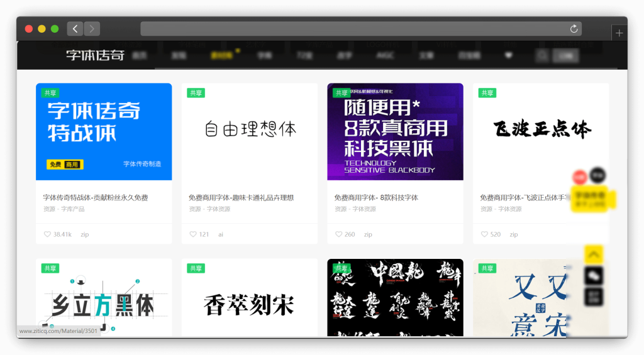Open the 飞波正点体 thumbnail
This screenshot has height=355, width=644.
point(541,132)
